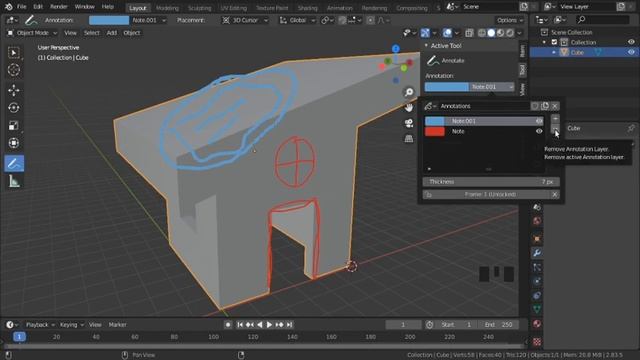Delete active frame X button beside Frame 1
Screen dimensions: 640x360
coord(555,195)
